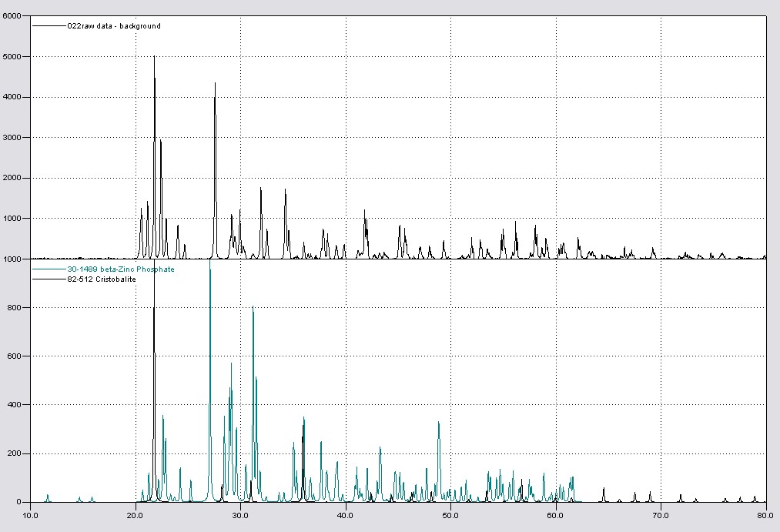The width and height of the screenshot is (780, 532).
Task: Click the 20.0 x-axis label
Action: pos(136,516)
